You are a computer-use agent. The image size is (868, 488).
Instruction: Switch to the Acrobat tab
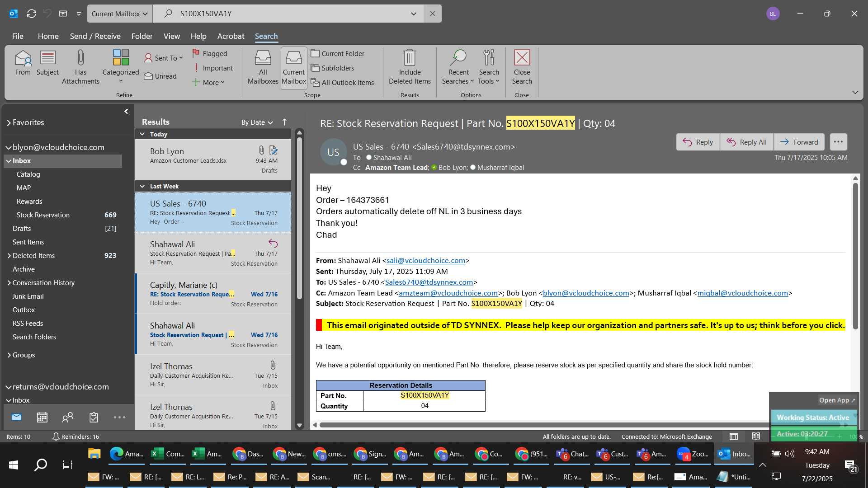[x=231, y=36]
